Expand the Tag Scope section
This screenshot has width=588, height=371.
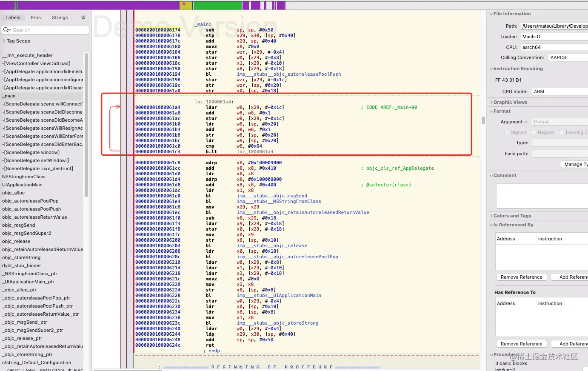pyautogui.click(x=4, y=41)
